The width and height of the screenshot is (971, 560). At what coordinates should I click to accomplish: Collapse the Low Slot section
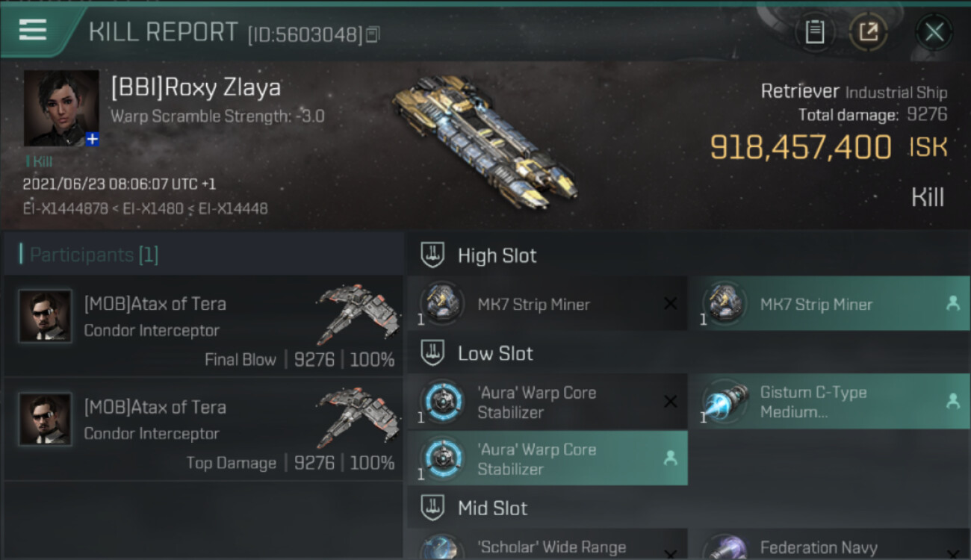point(432,353)
